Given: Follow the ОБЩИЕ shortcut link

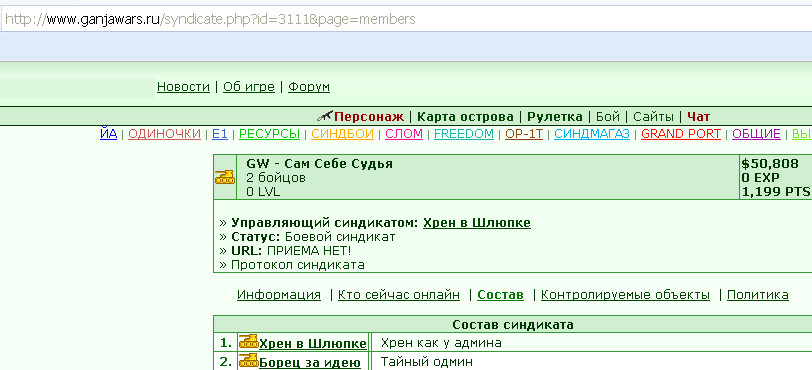Looking at the screenshot, I should [x=756, y=134].
